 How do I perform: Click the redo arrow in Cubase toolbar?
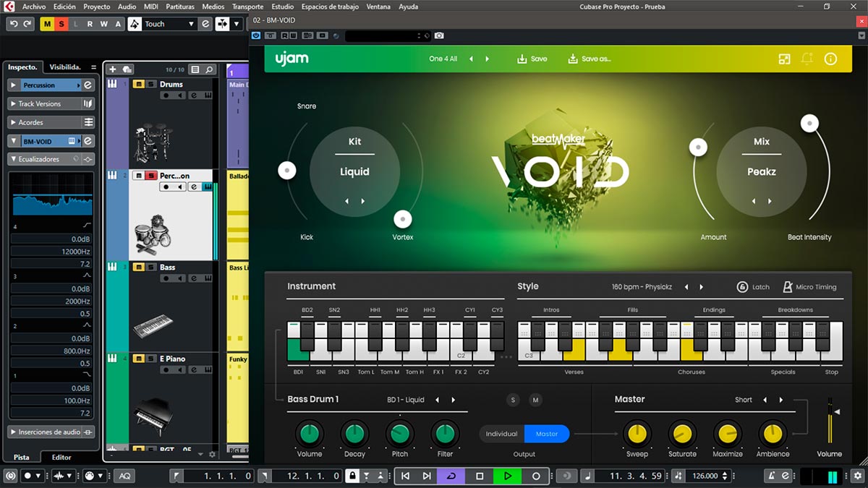click(x=27, y=24)
